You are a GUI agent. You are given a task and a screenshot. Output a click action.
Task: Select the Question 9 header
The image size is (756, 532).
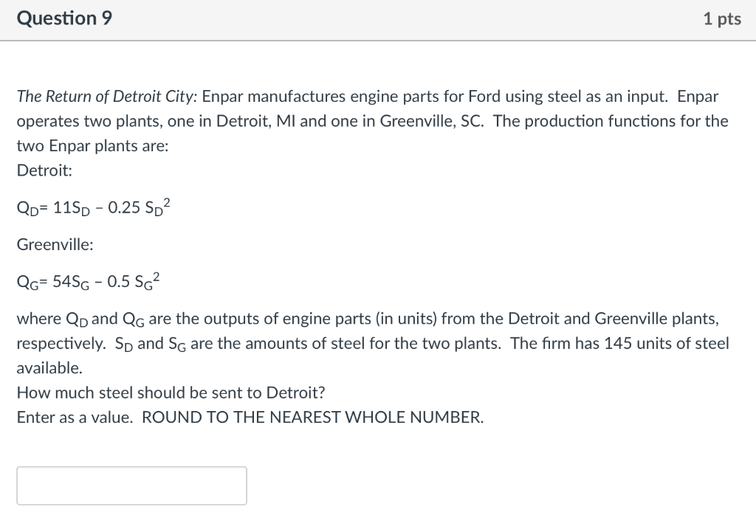[64, 18]
